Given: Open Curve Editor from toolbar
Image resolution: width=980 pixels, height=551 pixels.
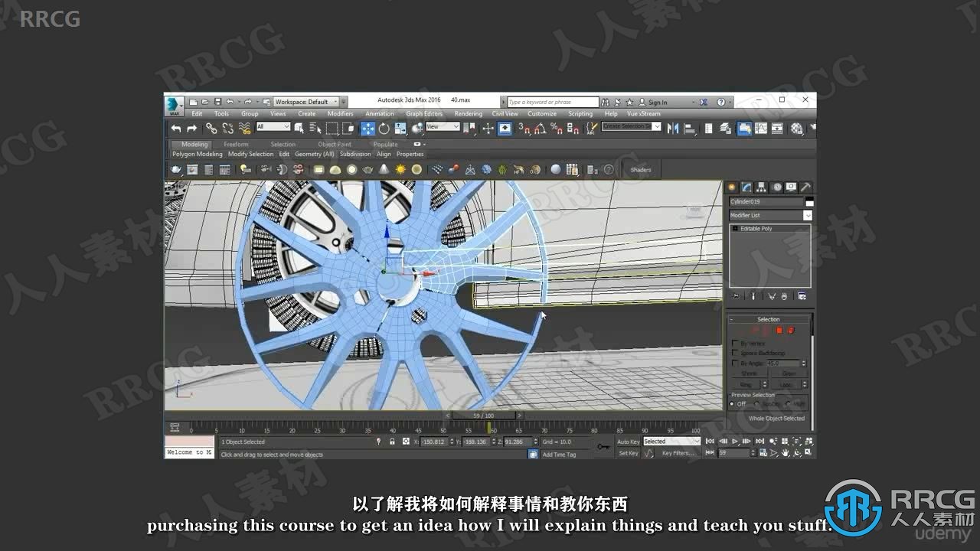Looking at the screenshot, I should point(760,129).
